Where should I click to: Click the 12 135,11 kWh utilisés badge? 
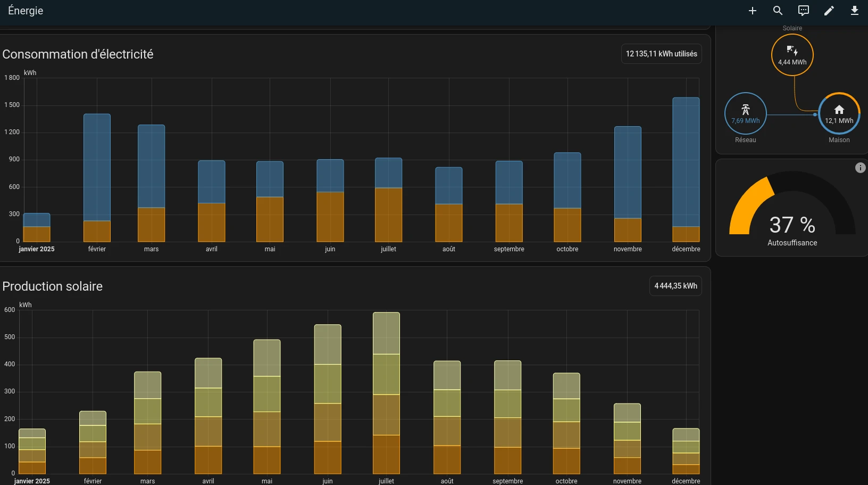(661, 54)
